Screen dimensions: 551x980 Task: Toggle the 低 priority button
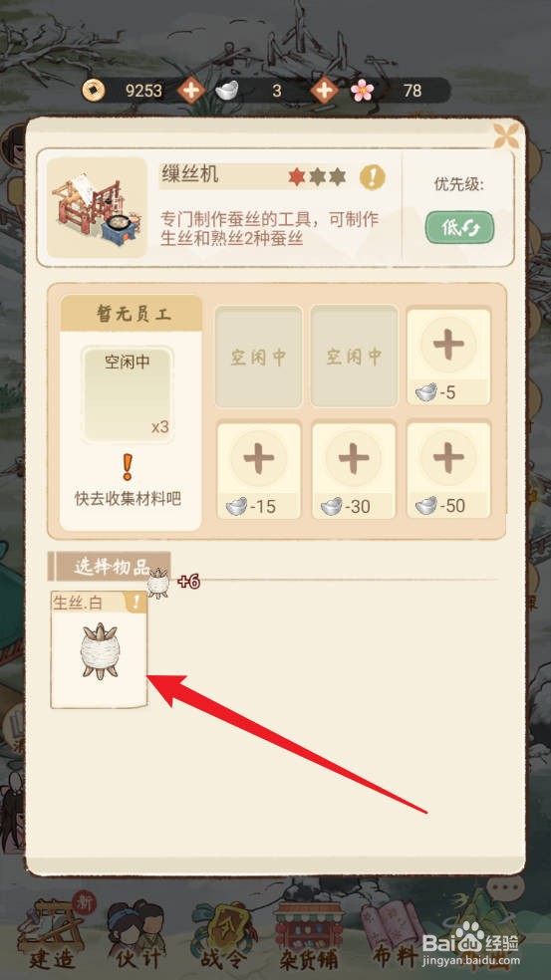[459, 227]
